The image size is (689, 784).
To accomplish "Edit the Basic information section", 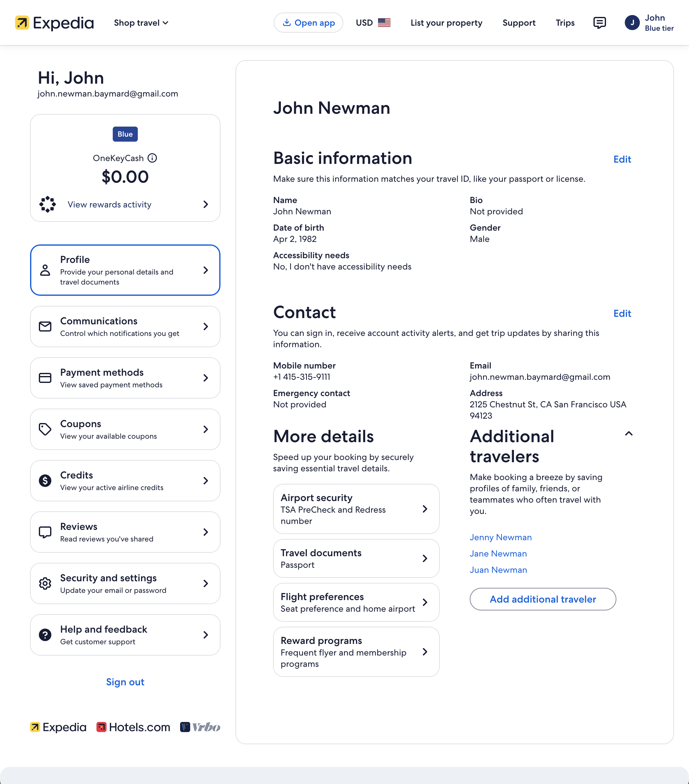I will pos(622,159).
